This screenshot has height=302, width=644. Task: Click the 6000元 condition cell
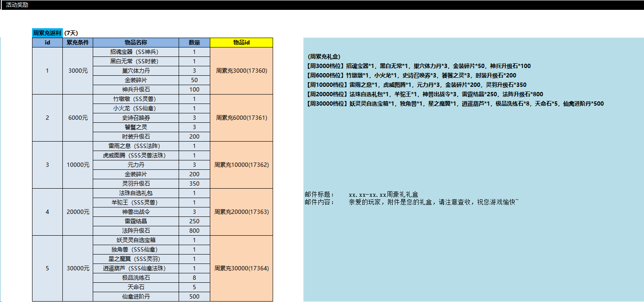point(78,118)
